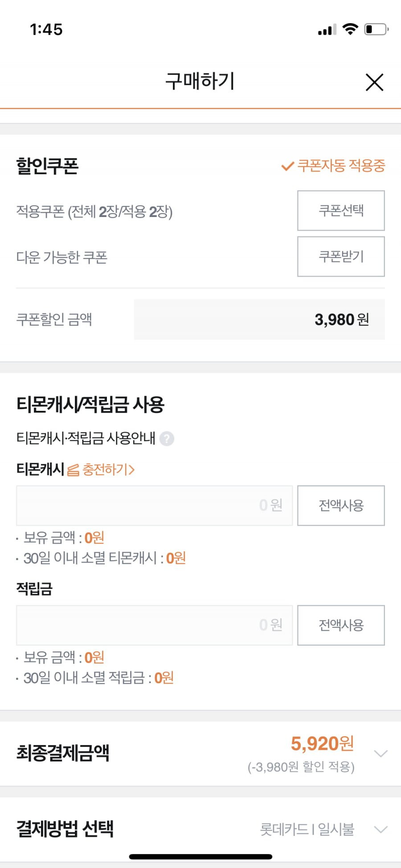Focus the 적립금 amount input field
The height and width of the screenshot is (868, 401).
click(155, 625)
